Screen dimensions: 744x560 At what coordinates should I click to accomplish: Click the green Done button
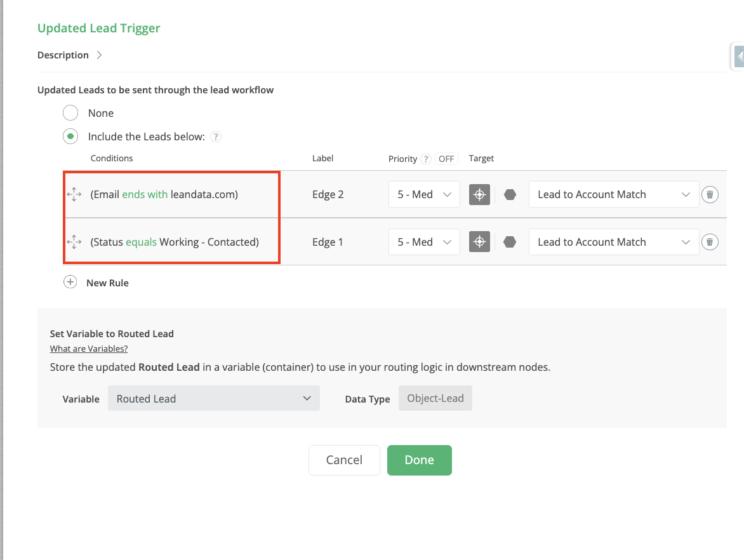tap(419, 460)
